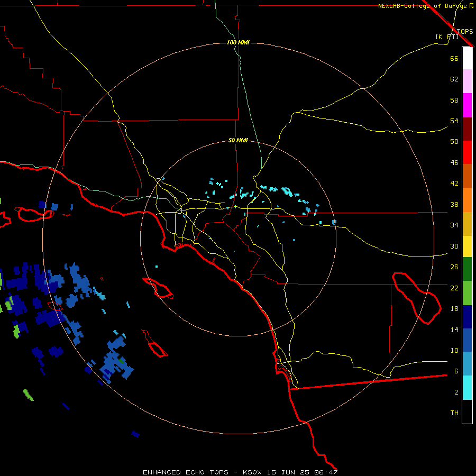Click the dark orange legend swatch between 46 and 42

[467, 176]
